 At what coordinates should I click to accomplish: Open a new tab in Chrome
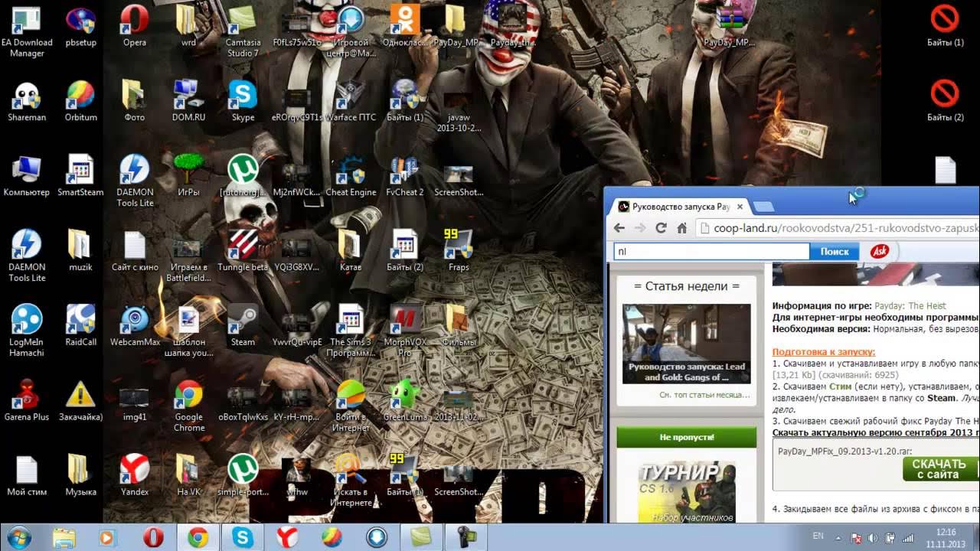tap(763, 207)
